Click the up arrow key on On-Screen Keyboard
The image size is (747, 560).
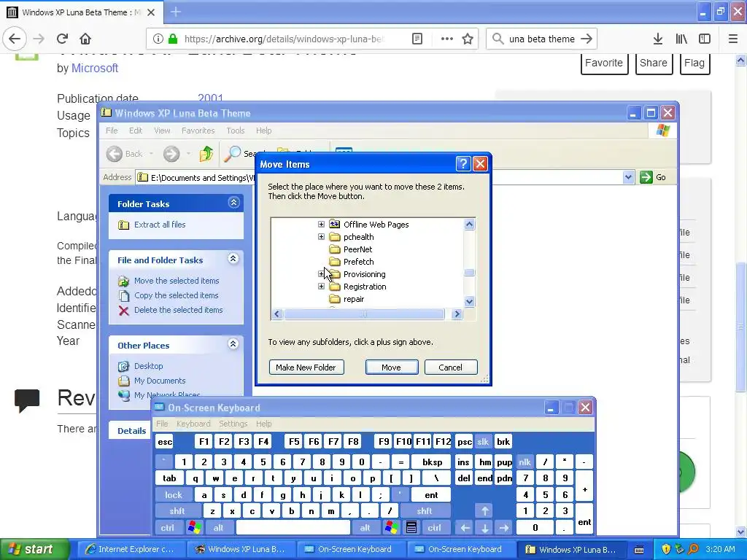(484, 510)
